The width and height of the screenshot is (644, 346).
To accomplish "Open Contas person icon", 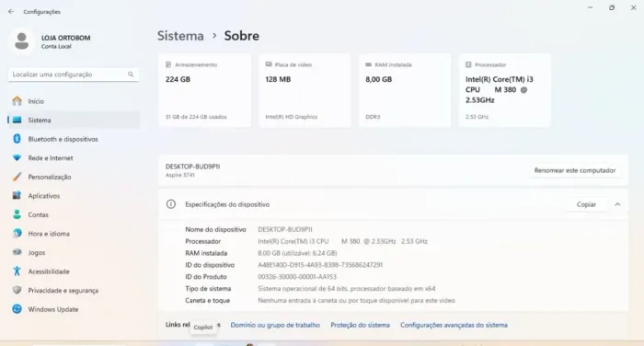I will [x=17, y=214].
